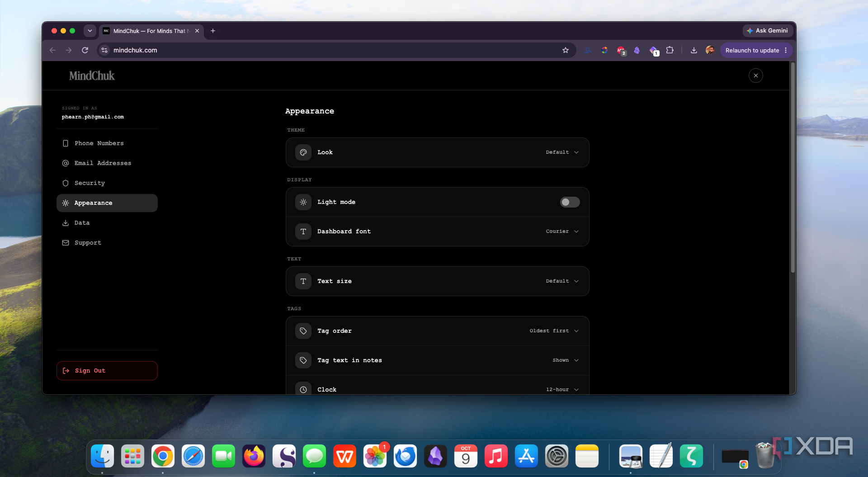Open a new browser tab
This screenshot has height=477, width=868.
coord(213,31)
